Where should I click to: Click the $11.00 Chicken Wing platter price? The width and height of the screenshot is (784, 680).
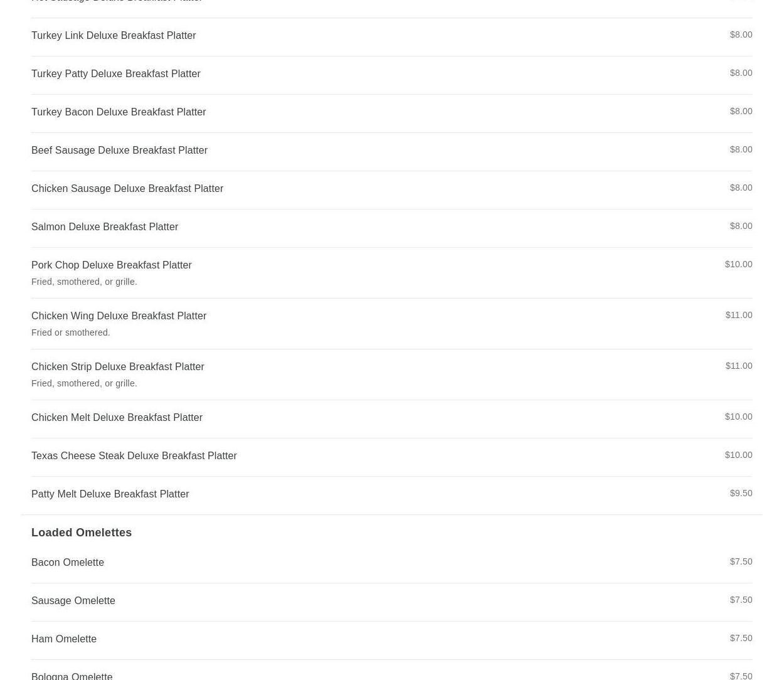tap(739, 315)
